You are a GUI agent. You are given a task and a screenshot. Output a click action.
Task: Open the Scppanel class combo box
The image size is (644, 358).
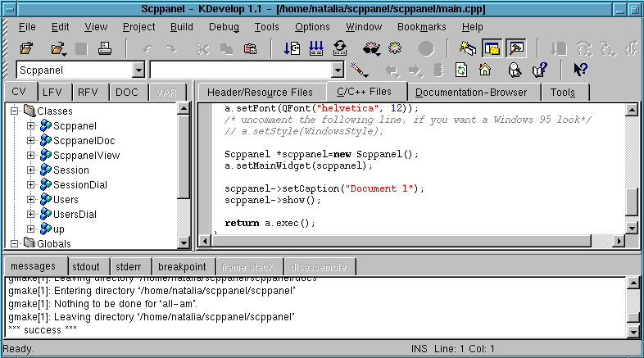(x=80, y=70)
